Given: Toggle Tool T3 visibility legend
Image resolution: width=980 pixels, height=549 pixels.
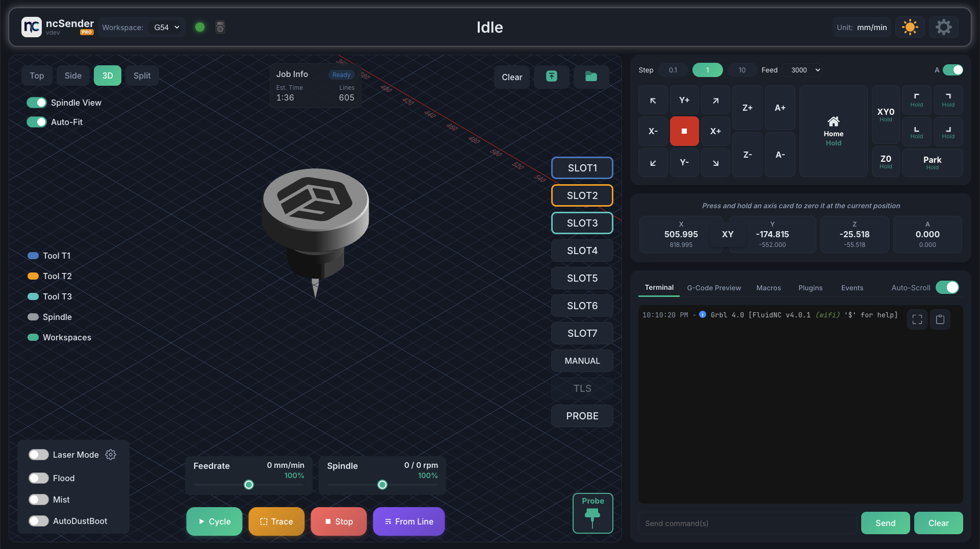Looking at the screenshot, I should click(x=49, y=296).
